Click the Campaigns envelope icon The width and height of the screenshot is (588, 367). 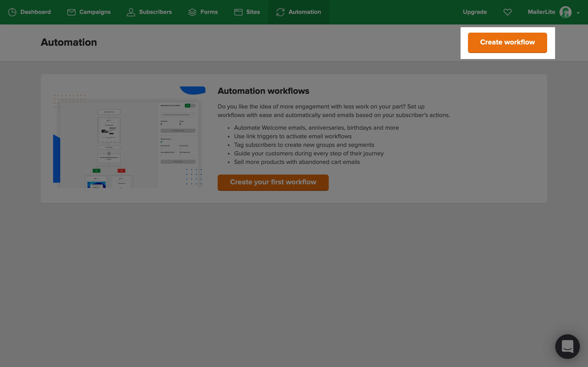click(x=71, y=12)
